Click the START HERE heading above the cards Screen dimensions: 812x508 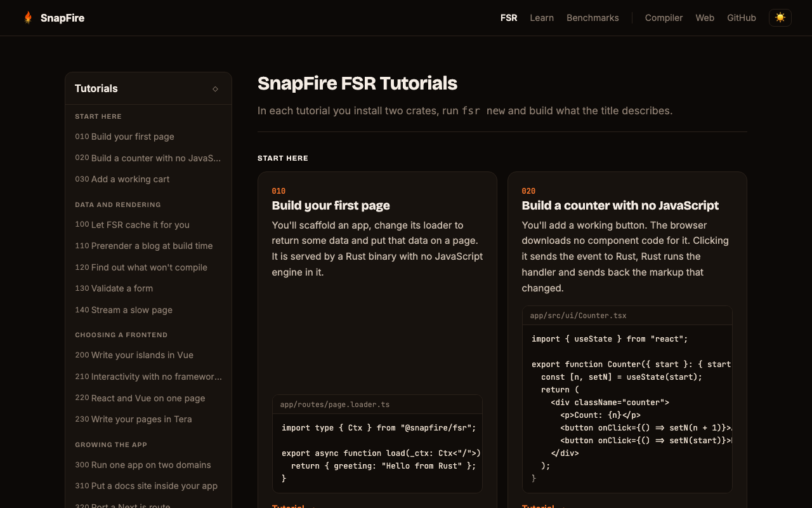click(283, 158)
